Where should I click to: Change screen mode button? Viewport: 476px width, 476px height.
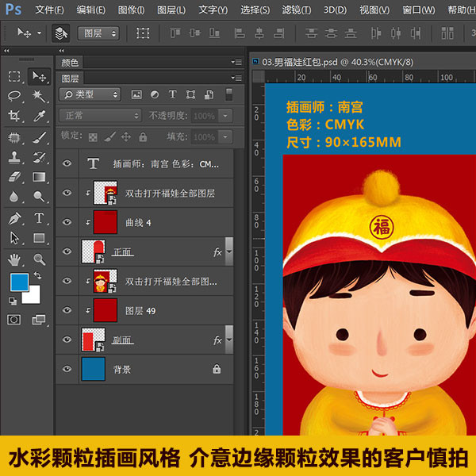click(x=39, y=320)
